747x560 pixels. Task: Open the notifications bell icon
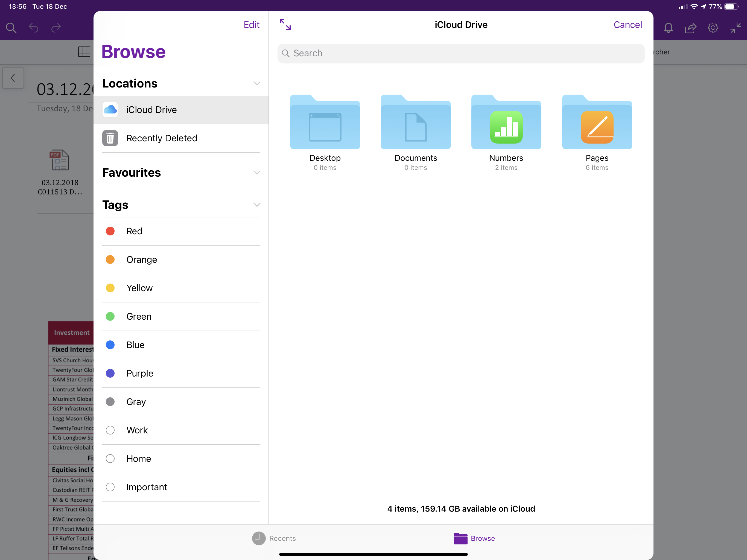668,28
